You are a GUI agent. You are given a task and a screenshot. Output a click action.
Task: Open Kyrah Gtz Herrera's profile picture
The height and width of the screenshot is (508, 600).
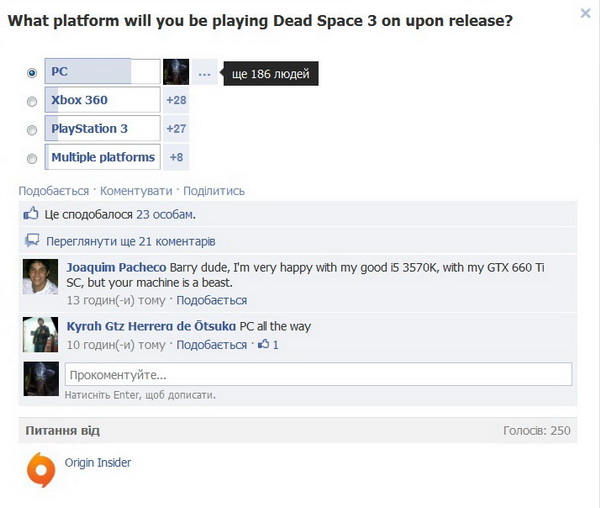pyautogui.click(x=41, y=334)
